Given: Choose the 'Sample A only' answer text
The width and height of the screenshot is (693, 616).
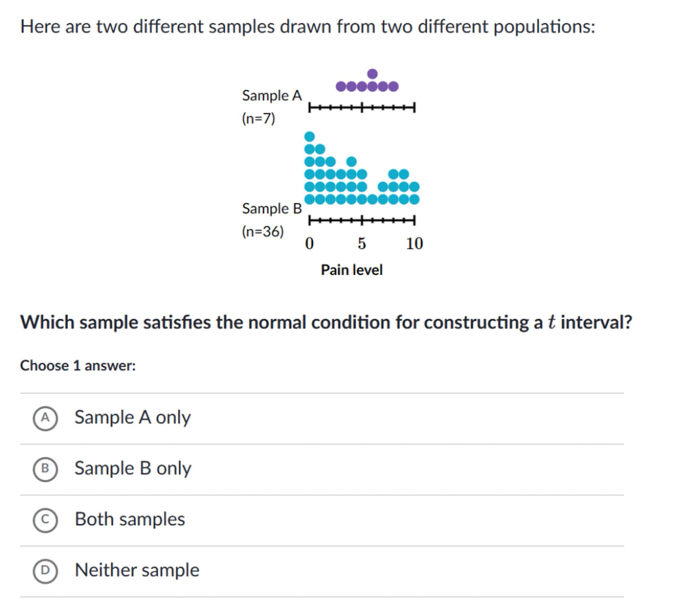Looking at the screenshot, I should coord(132,417).
